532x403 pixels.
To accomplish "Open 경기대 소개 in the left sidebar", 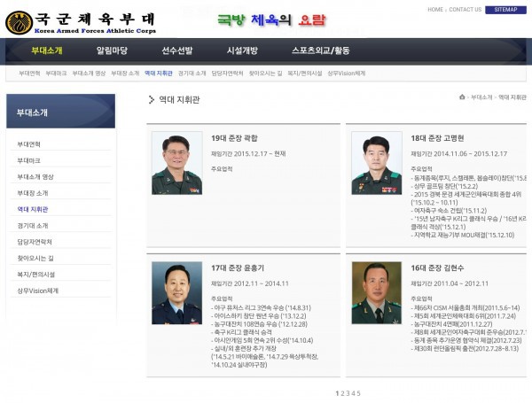I will pos(33,226).
